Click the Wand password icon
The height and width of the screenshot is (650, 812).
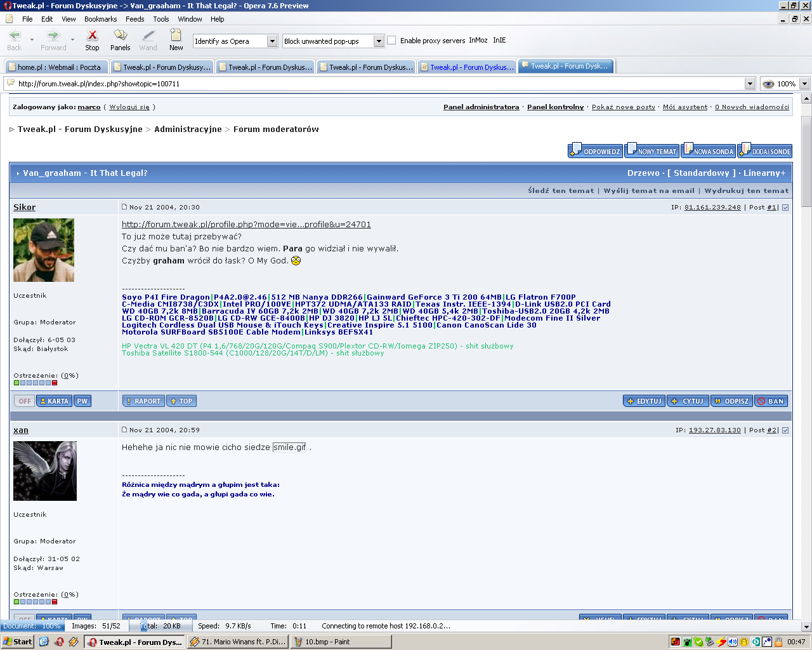pos(148,35)
